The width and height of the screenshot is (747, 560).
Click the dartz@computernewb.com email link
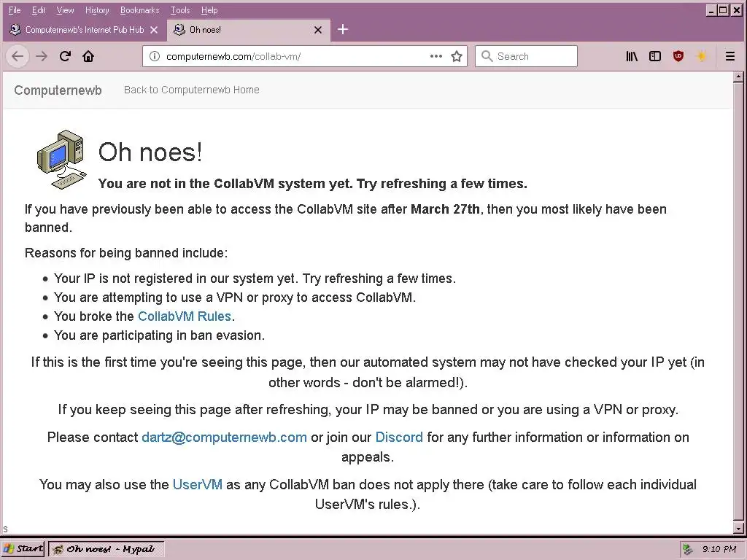click(x=225, y=437)
